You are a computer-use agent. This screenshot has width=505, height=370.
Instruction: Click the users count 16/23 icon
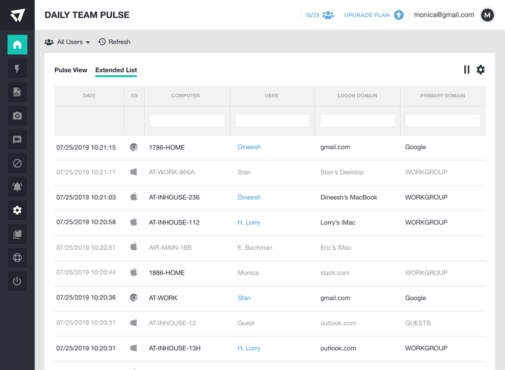coord(328,15)
